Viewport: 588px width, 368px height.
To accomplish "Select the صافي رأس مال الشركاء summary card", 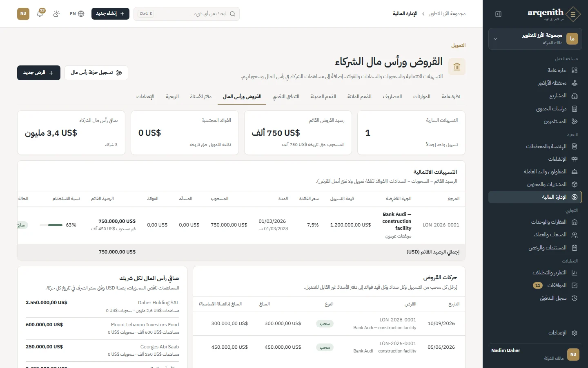I will pyautogui.click(x=71, y=133).
